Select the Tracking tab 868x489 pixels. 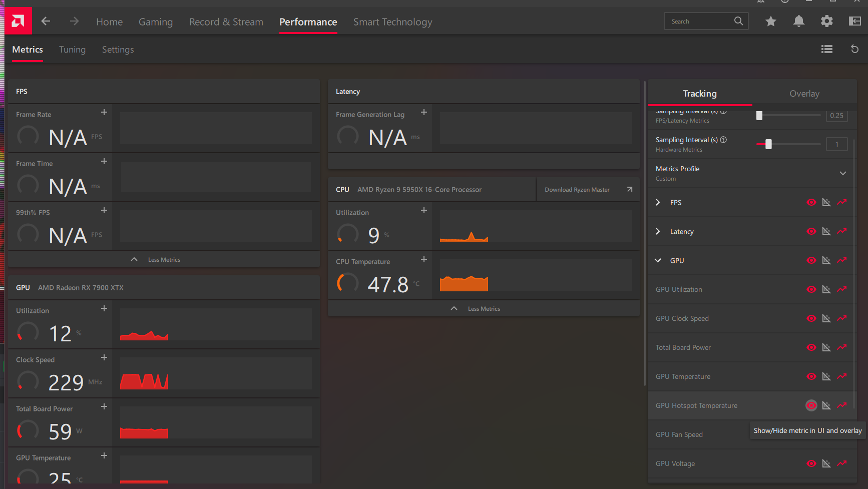[700, 94]
